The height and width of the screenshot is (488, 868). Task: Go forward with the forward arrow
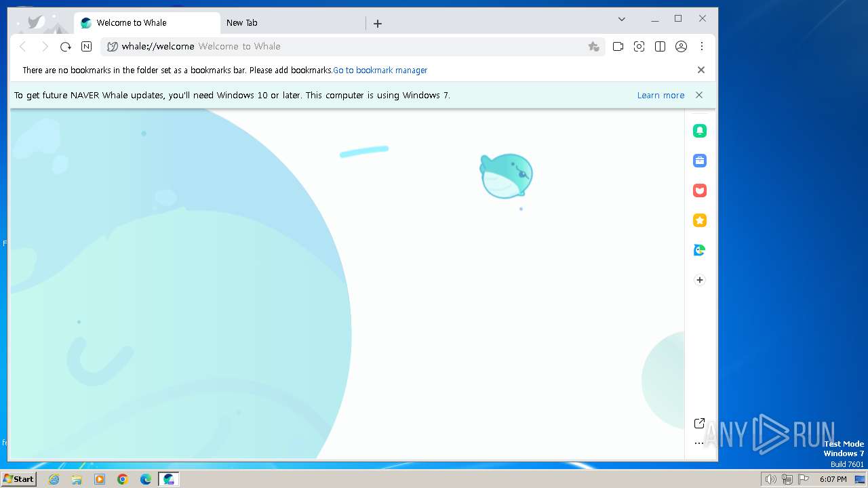coord(45,47)
